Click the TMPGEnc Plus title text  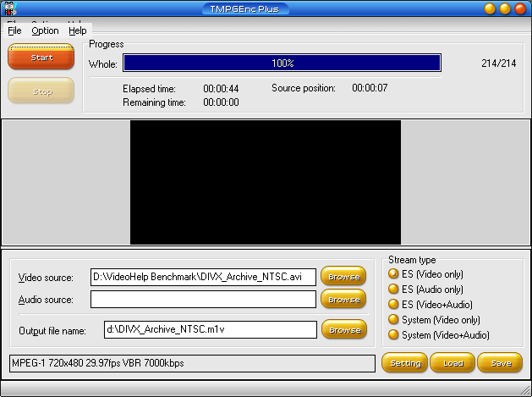(244, 8)
